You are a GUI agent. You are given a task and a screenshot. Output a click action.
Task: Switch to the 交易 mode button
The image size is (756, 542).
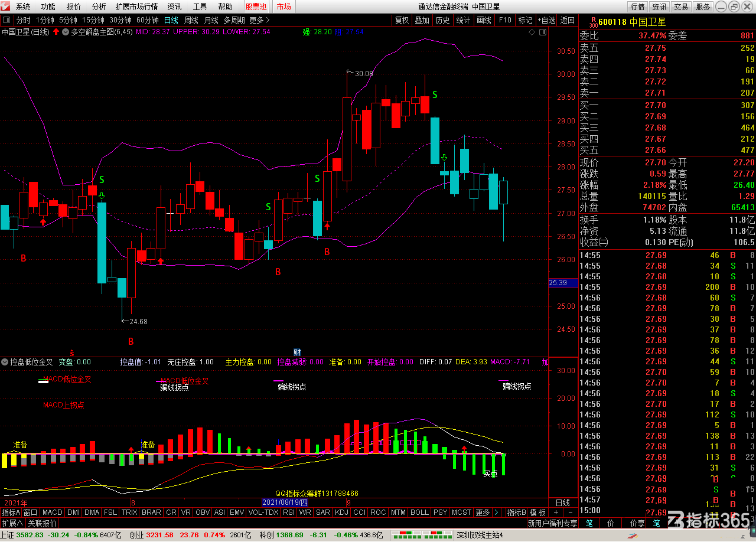pos(681,6)
